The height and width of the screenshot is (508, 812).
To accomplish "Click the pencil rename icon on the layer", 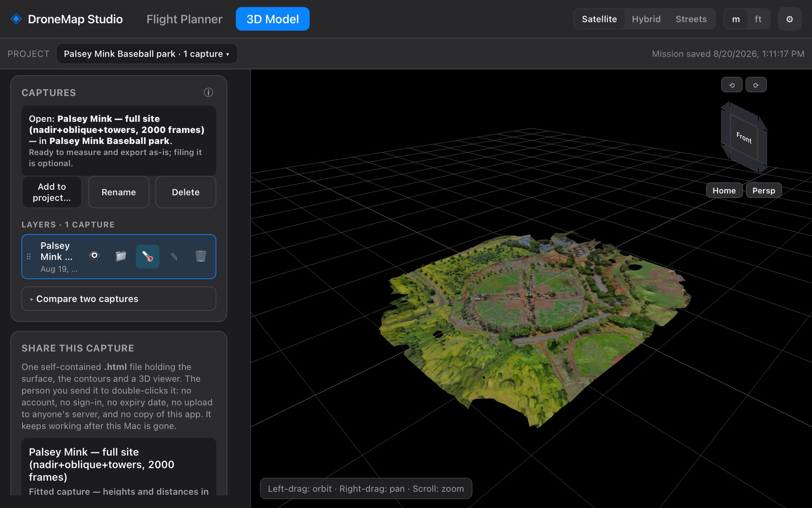I will 174,256.
